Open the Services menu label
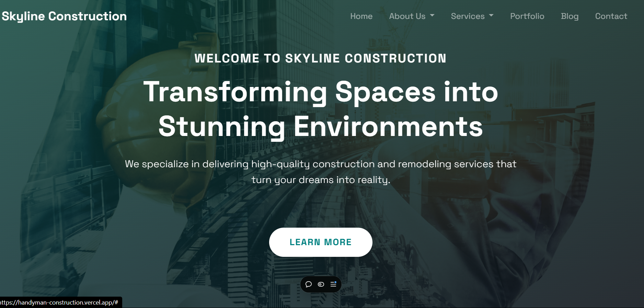 click(468, 16)
